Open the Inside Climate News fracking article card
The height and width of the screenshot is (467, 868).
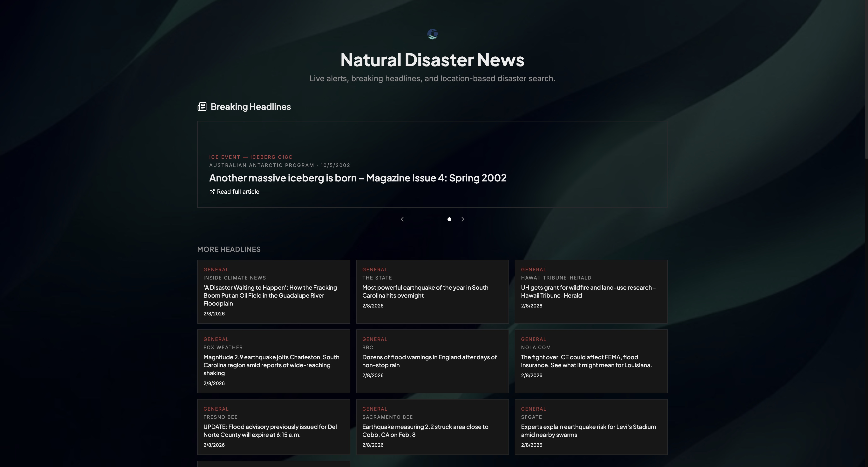pyautogui.click(x=273, y=292)
